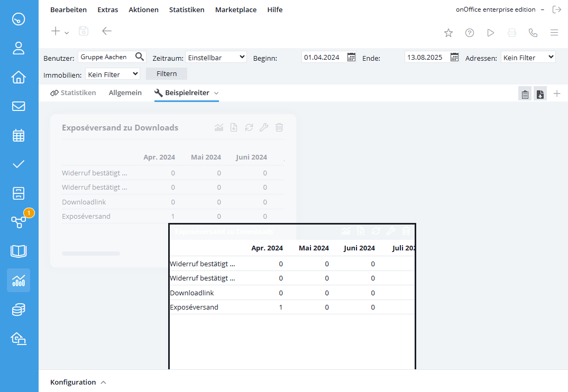Delete the Exposéversand widget via trash icon
Screen dimensions: 568x392
[279, 127]
